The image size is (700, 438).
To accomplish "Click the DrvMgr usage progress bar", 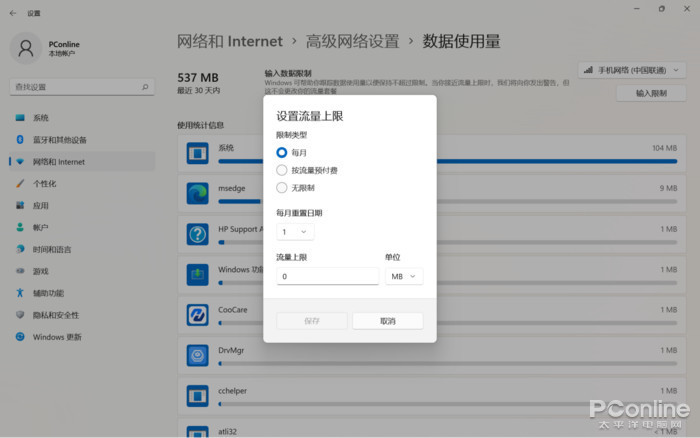I will click(x=448, y=363).
